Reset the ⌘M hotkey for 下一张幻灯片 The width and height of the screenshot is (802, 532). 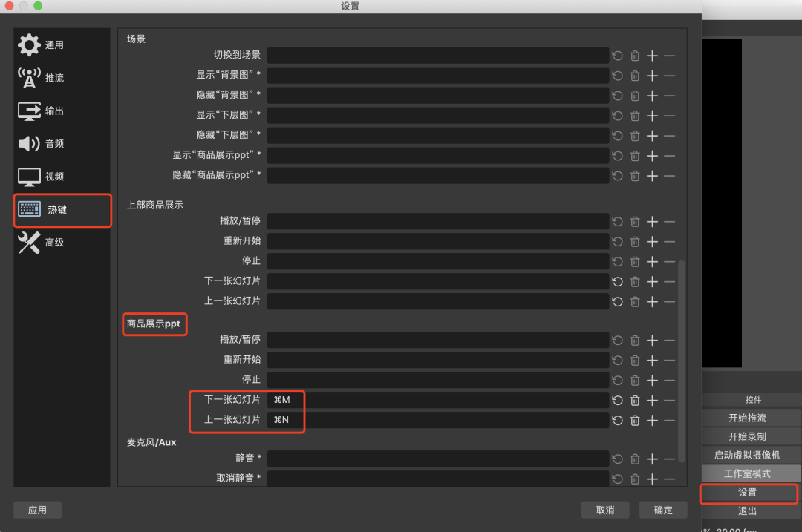pyautogui.click(x=617, y=401)
